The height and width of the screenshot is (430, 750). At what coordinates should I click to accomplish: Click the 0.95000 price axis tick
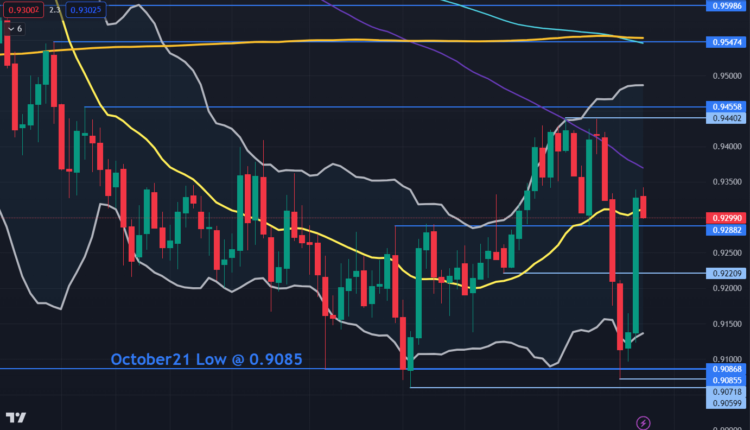click(x=725, y=75)
